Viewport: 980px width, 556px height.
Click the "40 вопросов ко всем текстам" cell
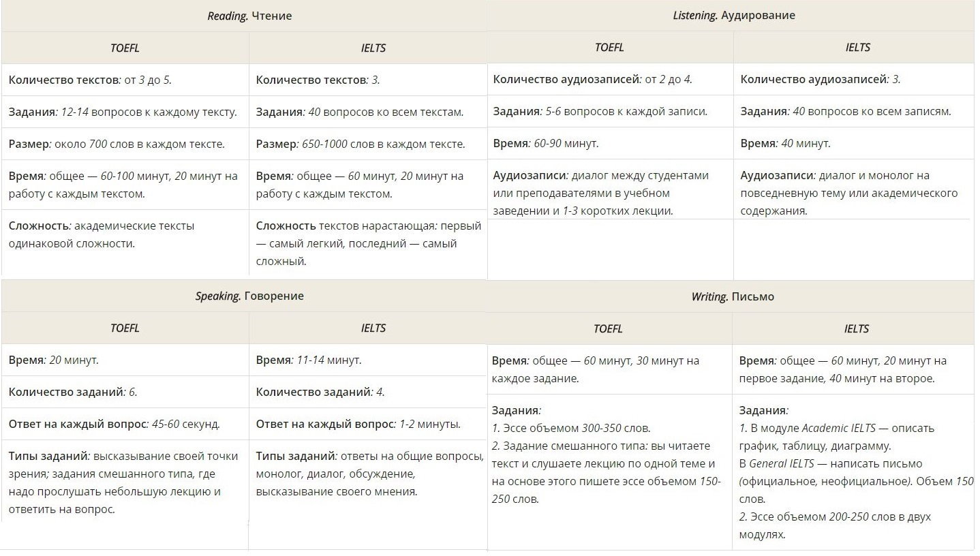click(x=360, y=112)
